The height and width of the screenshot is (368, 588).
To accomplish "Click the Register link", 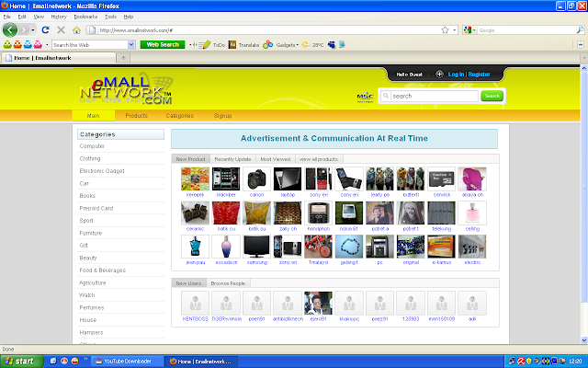I will pyautogui.click(x=479, y=75).
